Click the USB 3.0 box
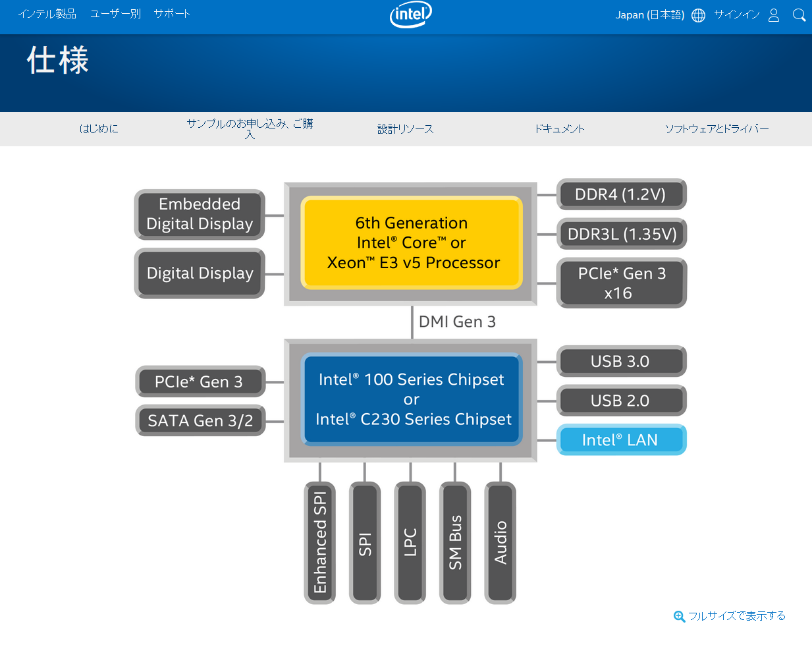Image resolution: width=812 pixels, height=645 pixels. (622, 361)
